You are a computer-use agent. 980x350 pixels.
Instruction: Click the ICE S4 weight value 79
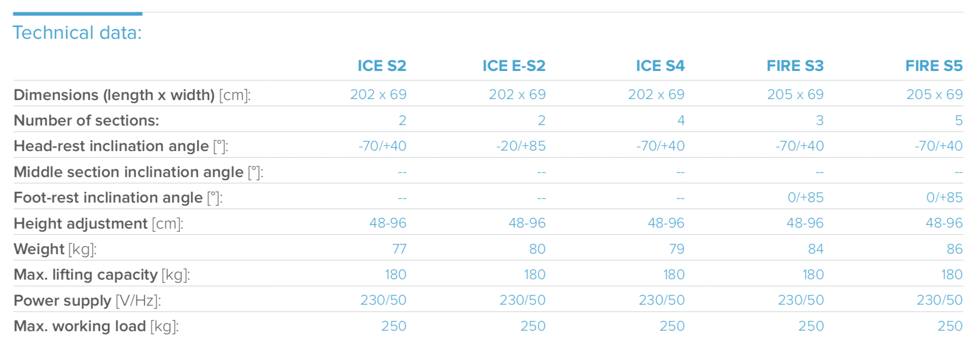pos(676,249)
